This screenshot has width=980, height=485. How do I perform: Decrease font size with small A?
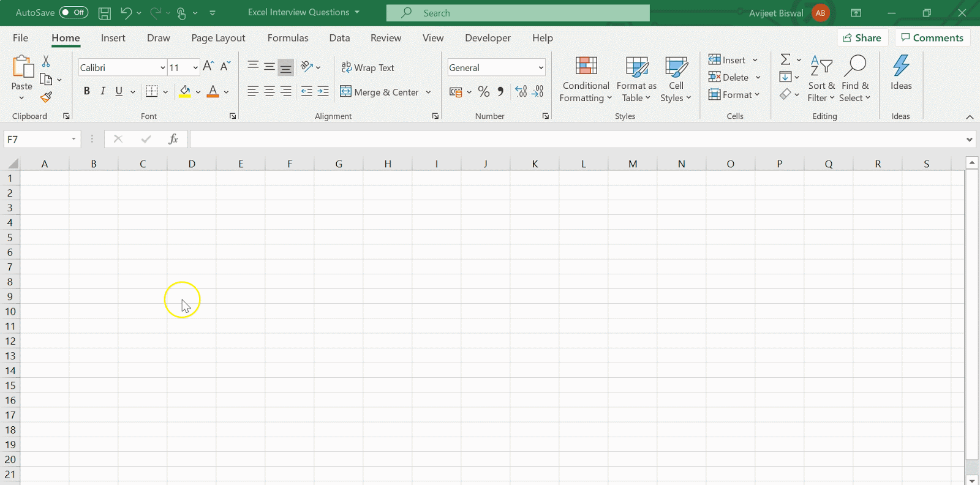coord(225,66)
